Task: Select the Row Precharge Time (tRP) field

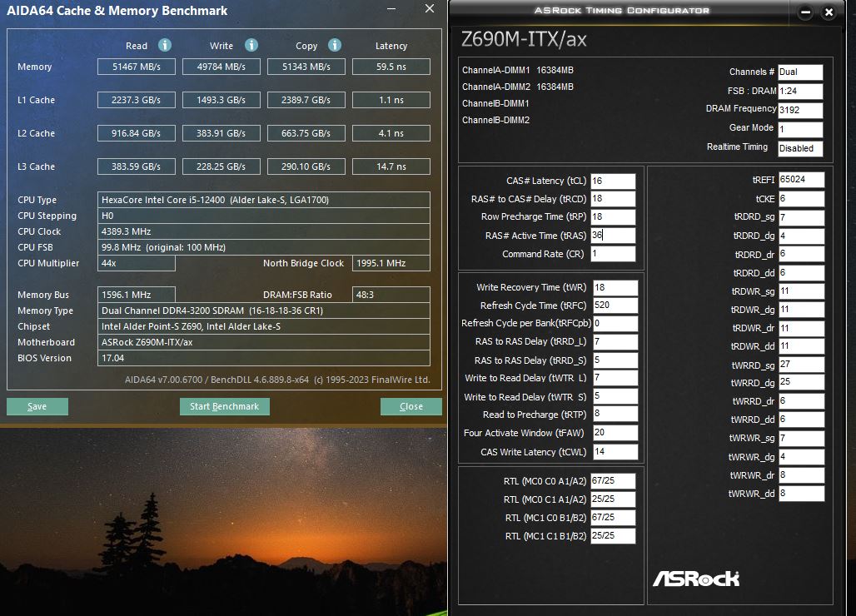Action: click(x=613, y=216)
